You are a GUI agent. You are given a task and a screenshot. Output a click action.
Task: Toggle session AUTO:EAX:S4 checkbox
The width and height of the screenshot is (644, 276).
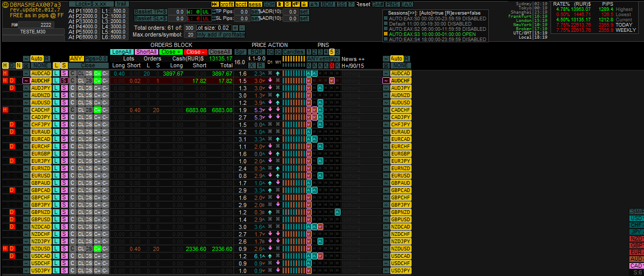coord(386,39)
